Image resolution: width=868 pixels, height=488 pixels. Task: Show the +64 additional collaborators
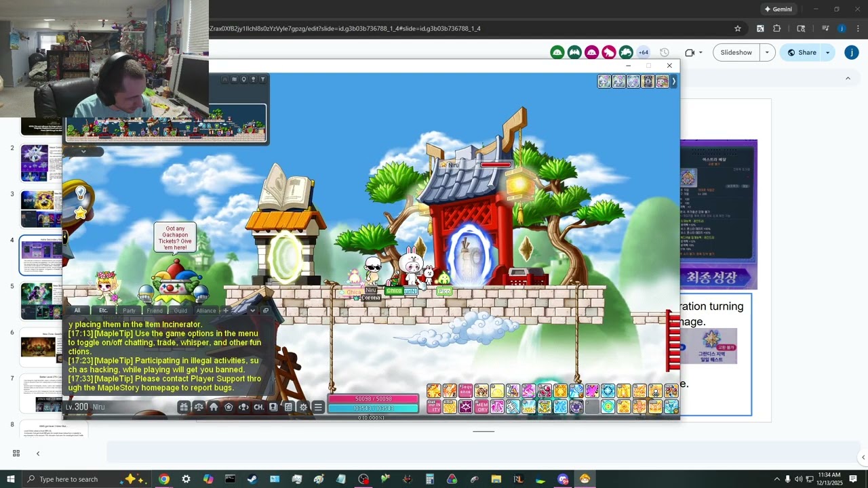click(x=643, y=52)
